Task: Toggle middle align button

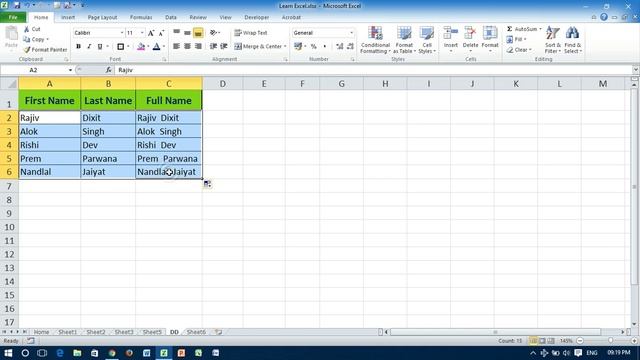Action: (187, 33)
